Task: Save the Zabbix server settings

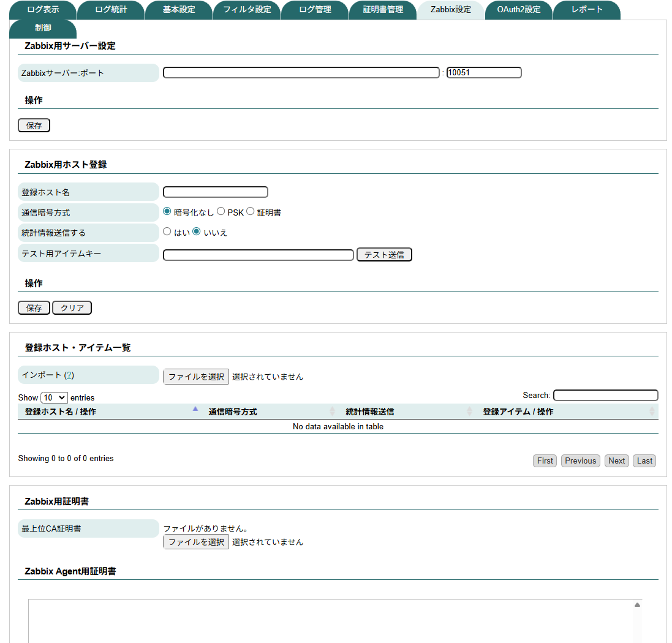Action: coord(34,126)
